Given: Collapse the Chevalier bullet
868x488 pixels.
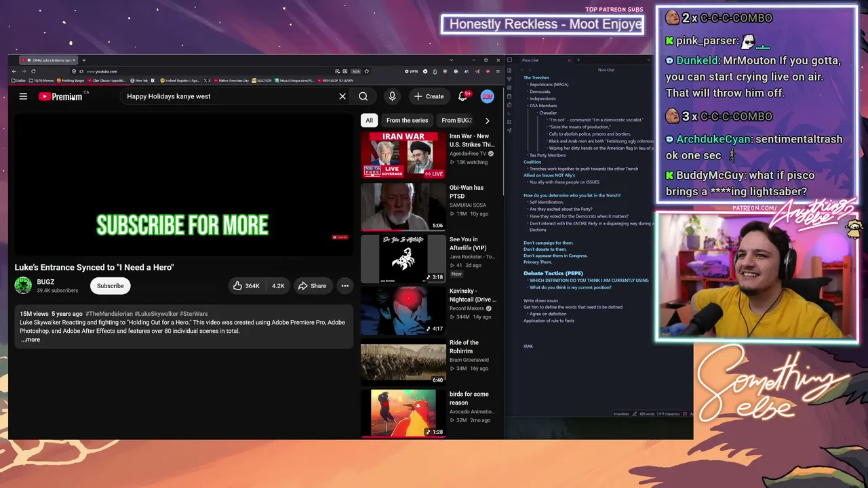Looking at the screenshot, I should [537, 113].
